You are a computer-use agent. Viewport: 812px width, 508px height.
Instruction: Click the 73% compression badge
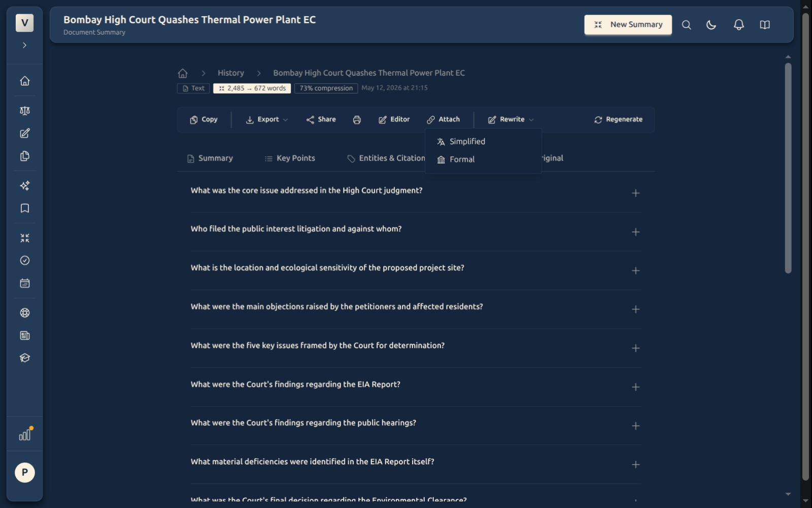[326, 88]
